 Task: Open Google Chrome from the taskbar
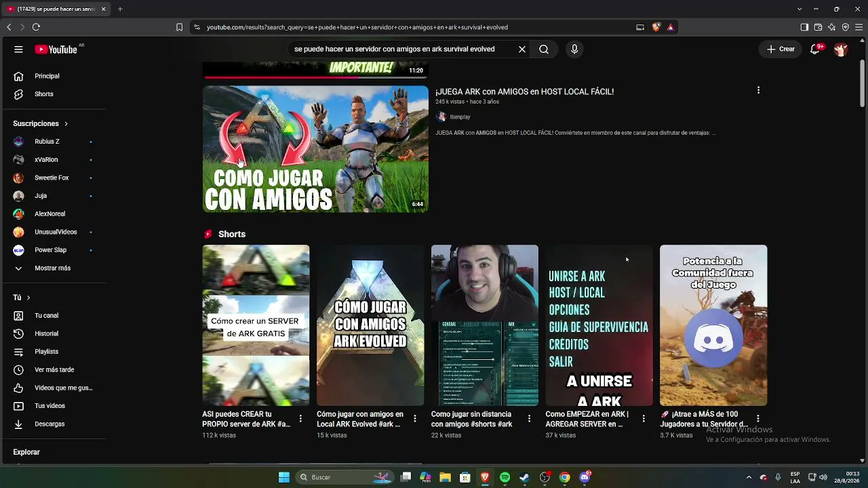pyautogui.click(x=564, y=477)
